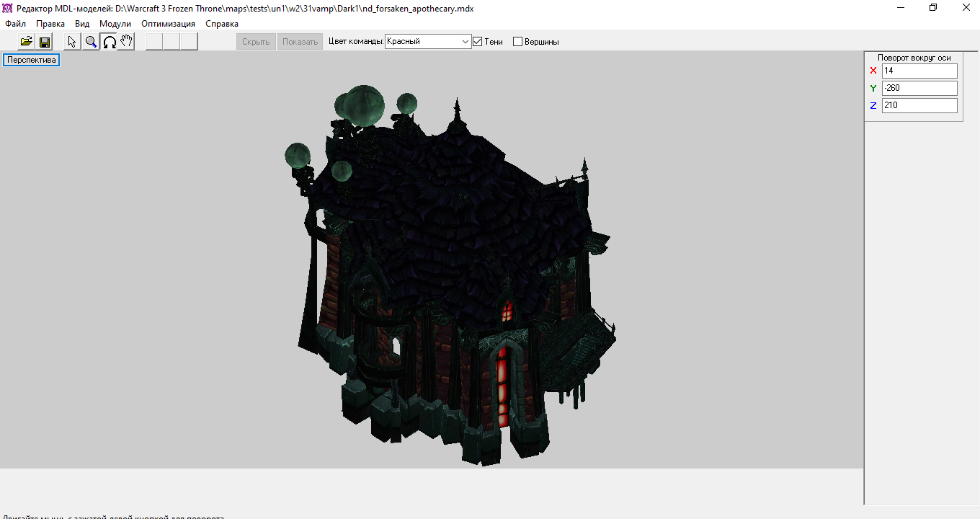Focus the Z axis rotation field
980x519 pixels.
point(919,105)
